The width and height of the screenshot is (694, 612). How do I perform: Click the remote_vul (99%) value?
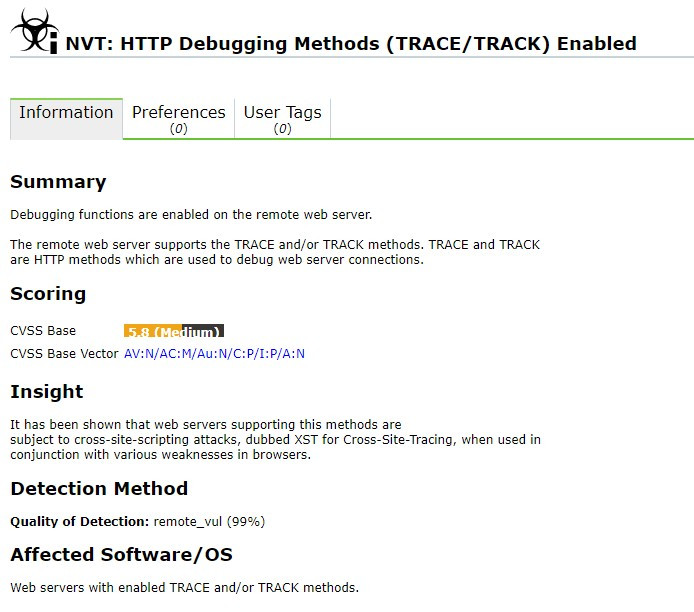click(209, 522)
